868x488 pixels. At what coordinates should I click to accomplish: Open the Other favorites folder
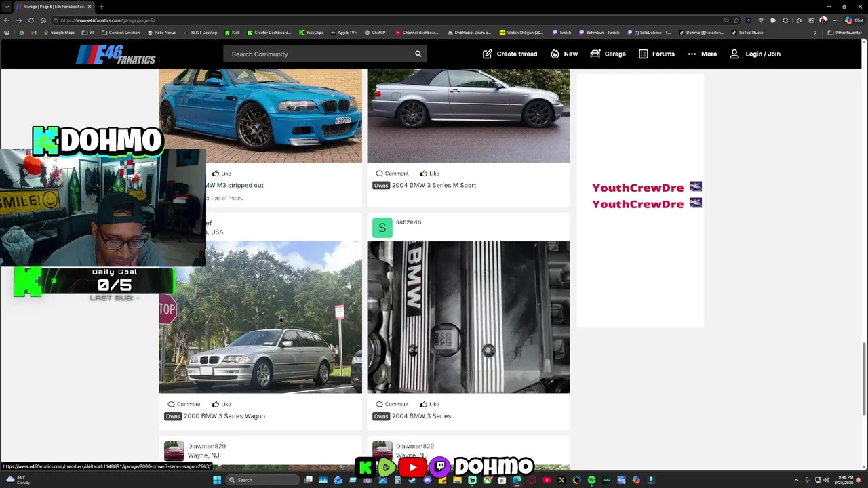pyautogui.click(x=846, y=33)
